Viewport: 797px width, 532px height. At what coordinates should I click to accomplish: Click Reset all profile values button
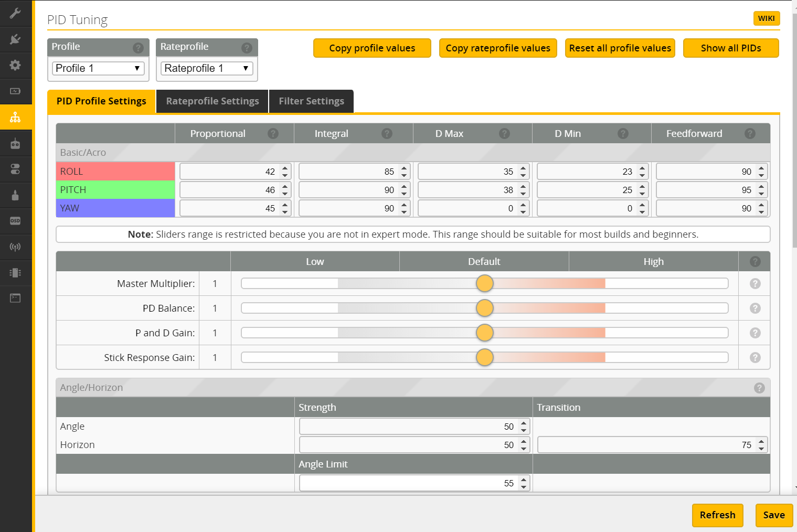click(620, 48)
